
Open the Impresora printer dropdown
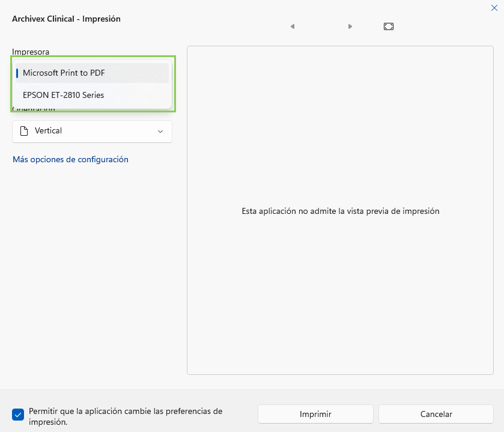tap(92, 73)
